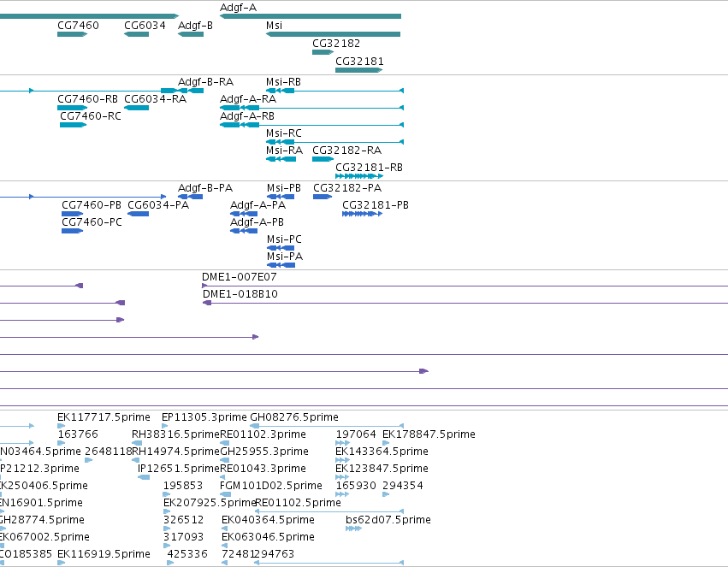
Task: Click the Adgf-B gene label
Action: [195, 26]
